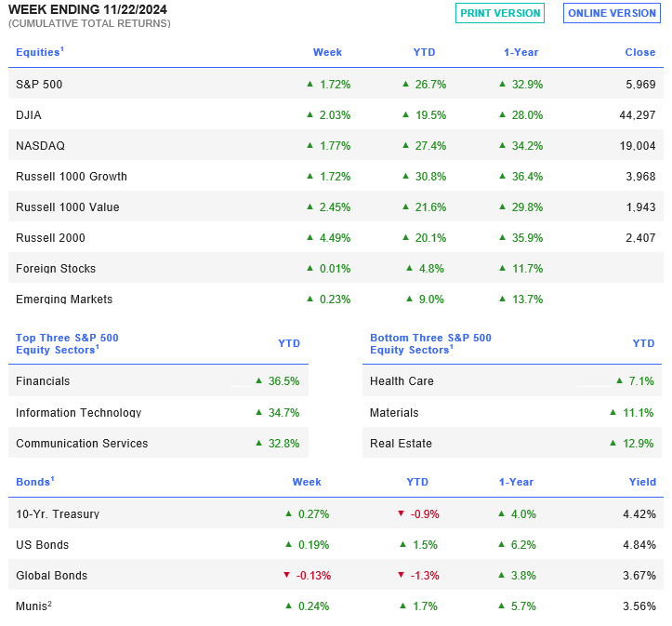Click NASDAQ close value 19,004

pyautogui.click(x=638, y=146)
